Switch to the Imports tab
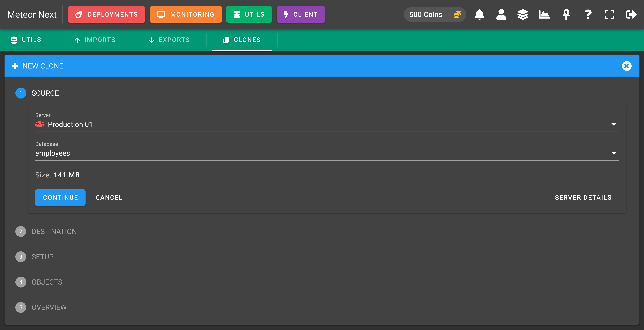Screen dimensions: 644x330 95,40
